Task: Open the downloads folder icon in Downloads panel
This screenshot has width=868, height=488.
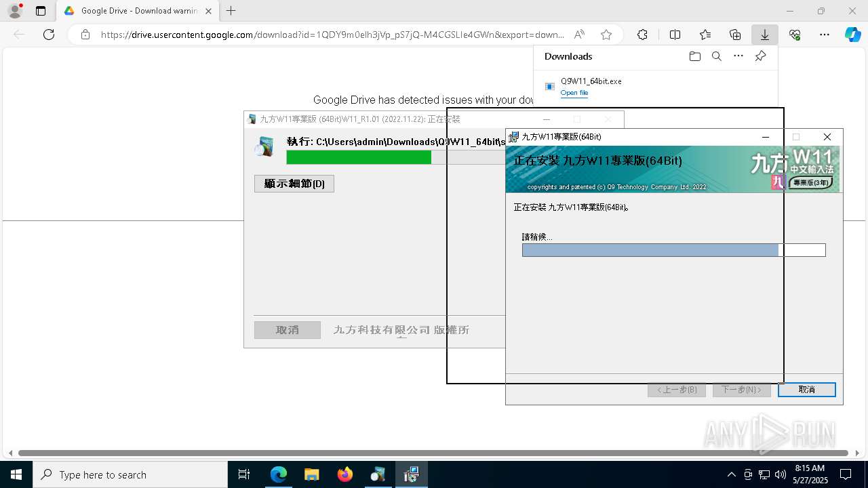Action: click(694, 56)
